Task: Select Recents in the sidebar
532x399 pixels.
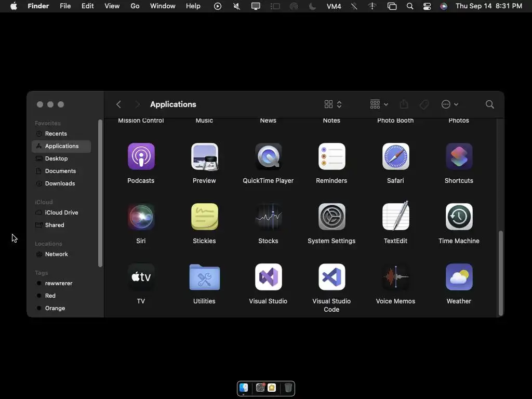Action: pos(61,134)
